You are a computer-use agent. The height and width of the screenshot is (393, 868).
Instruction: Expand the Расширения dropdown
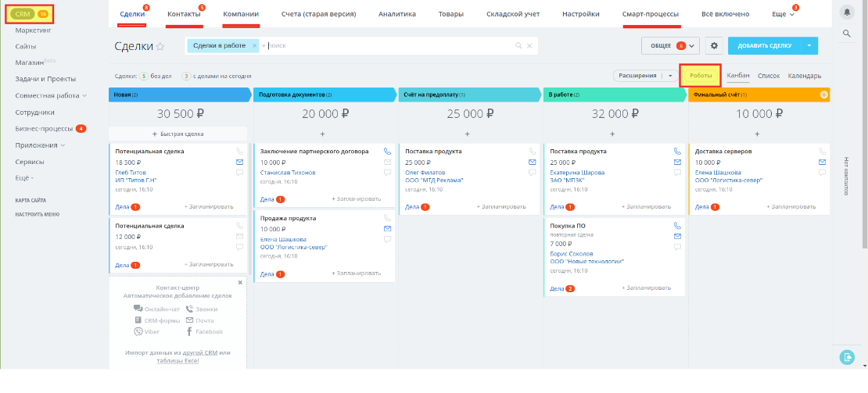coord(669,76)
